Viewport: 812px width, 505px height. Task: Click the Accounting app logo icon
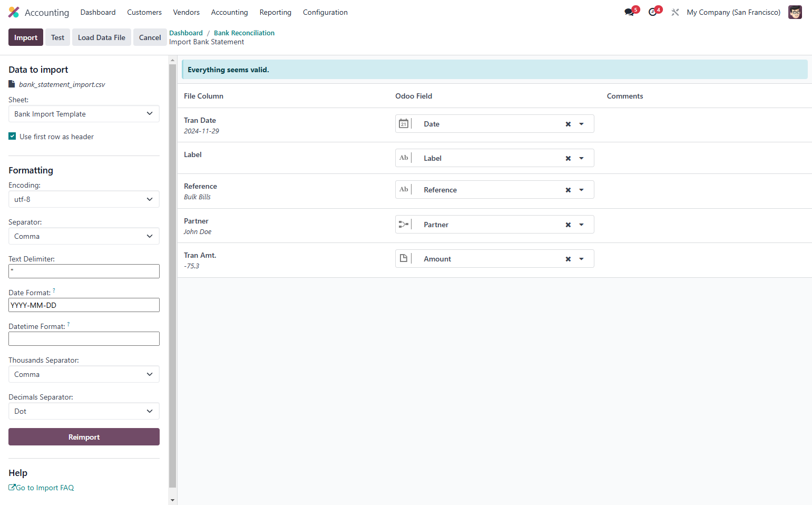tap(14, 12)
